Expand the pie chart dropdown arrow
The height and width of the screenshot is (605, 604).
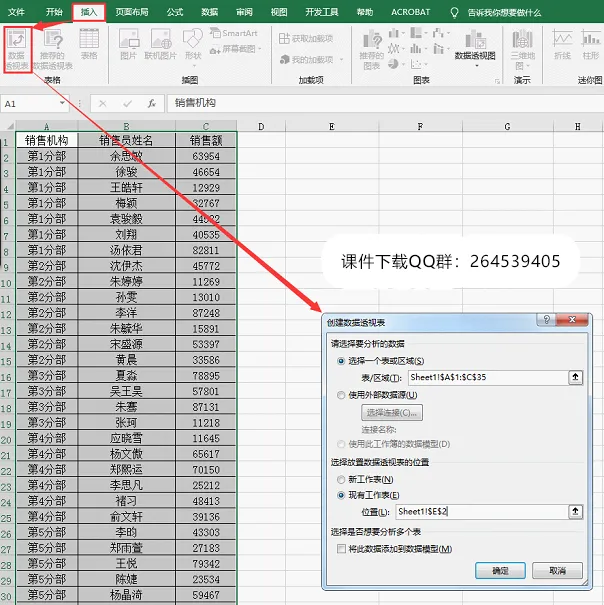(x=403, y=64)
